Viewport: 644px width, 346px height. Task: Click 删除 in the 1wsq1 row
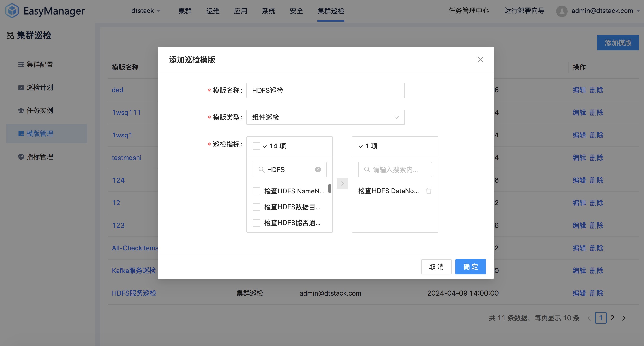596,135
